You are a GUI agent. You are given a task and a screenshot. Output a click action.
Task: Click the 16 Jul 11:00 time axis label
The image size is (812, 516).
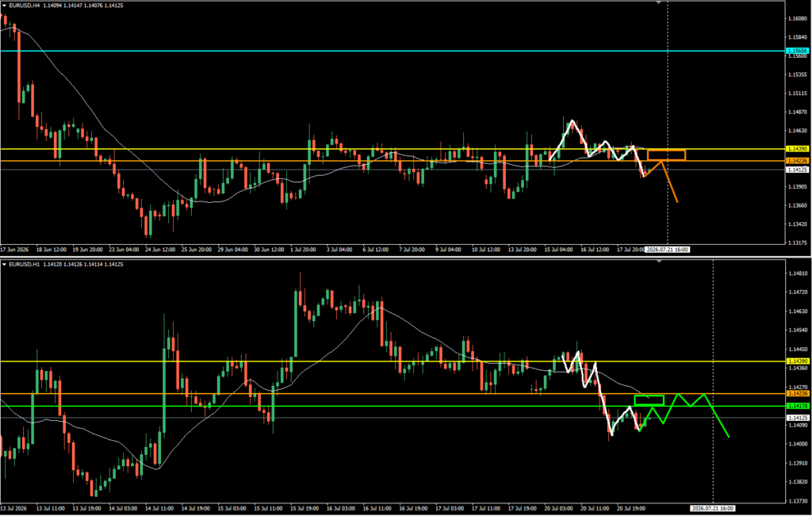377,508
